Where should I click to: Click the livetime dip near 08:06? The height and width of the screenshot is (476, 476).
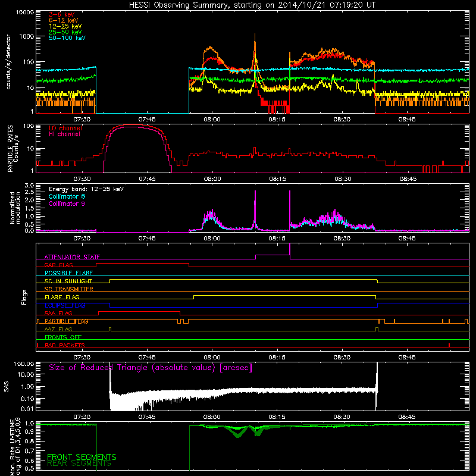pos(237,435)
